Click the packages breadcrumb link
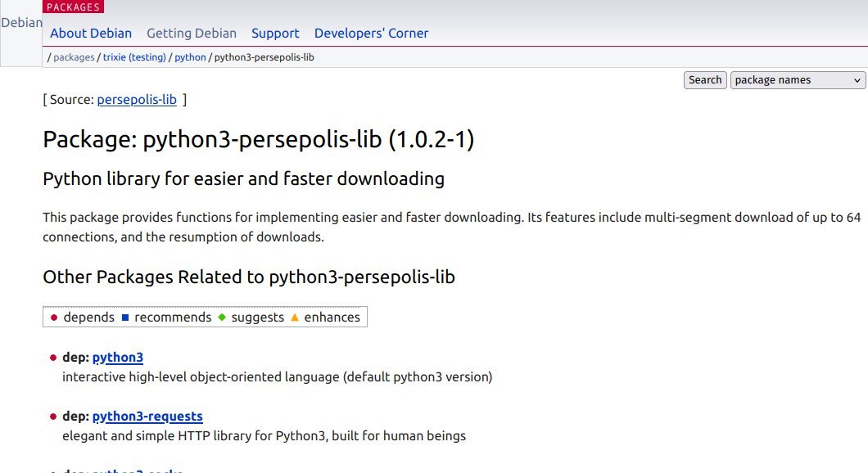This screenshot has height=473, width=868. (74, 57)
